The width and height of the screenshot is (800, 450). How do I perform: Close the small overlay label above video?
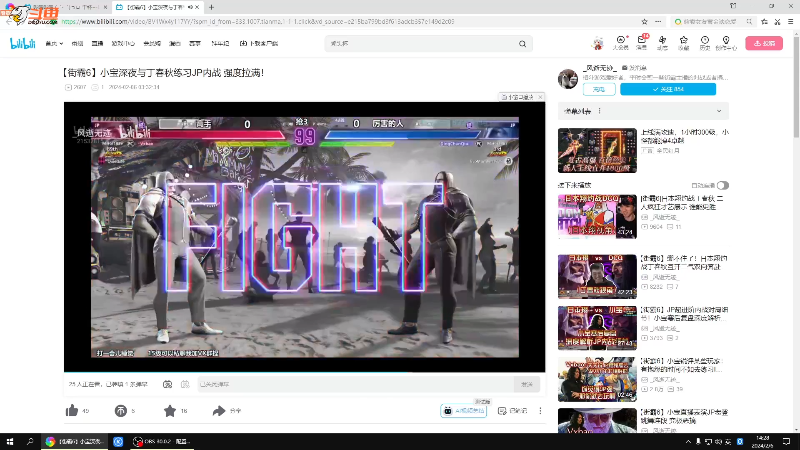540,97
